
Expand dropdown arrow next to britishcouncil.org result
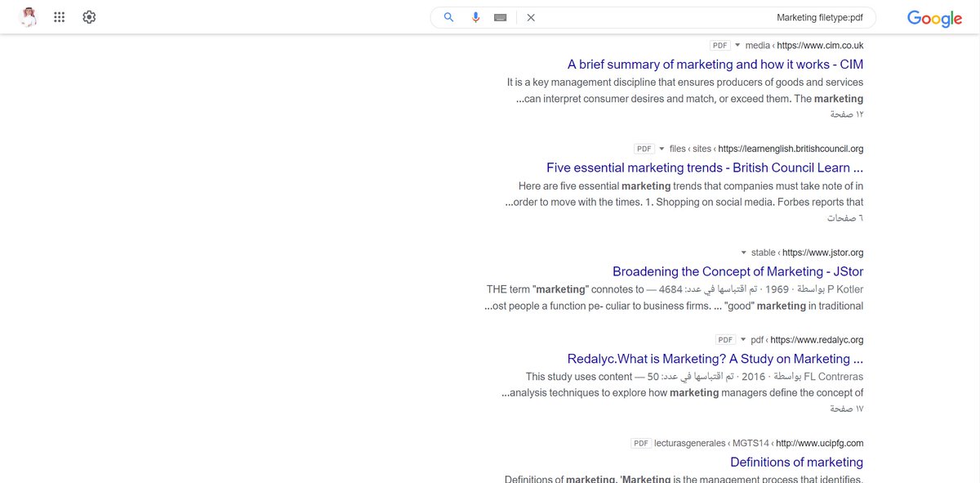661,149
